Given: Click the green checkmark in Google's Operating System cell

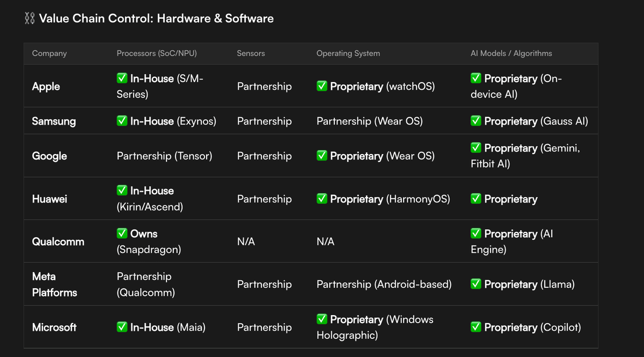Looking at the screenshot, I should click(321, 156).
